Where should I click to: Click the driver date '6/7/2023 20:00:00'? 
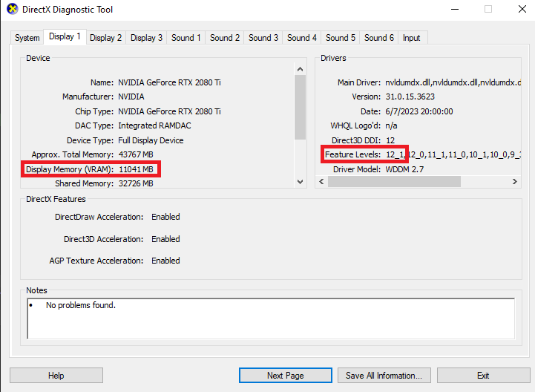coord(419,111)
